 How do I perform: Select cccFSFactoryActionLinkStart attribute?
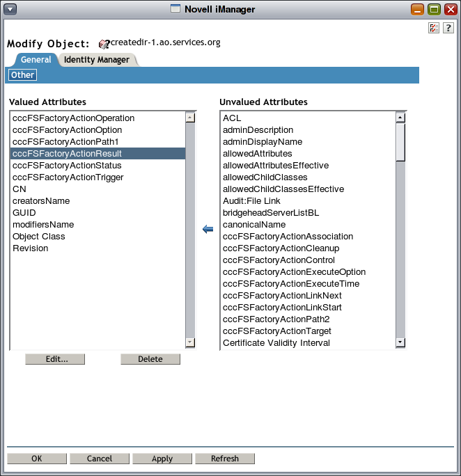[x=308, y=308]
